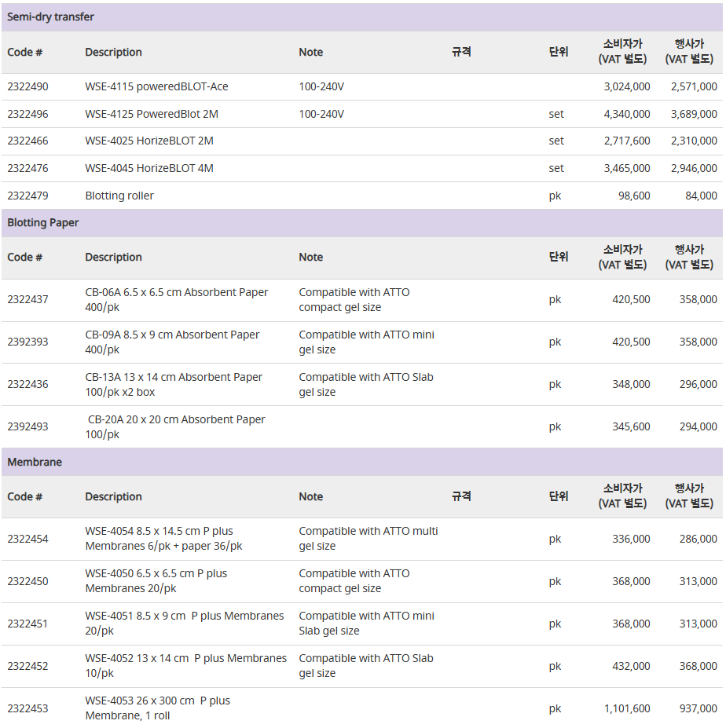Click WSE-4125 PoweredBlot 2M description
The height and width of the screenshot is (728, 726).
152,114
